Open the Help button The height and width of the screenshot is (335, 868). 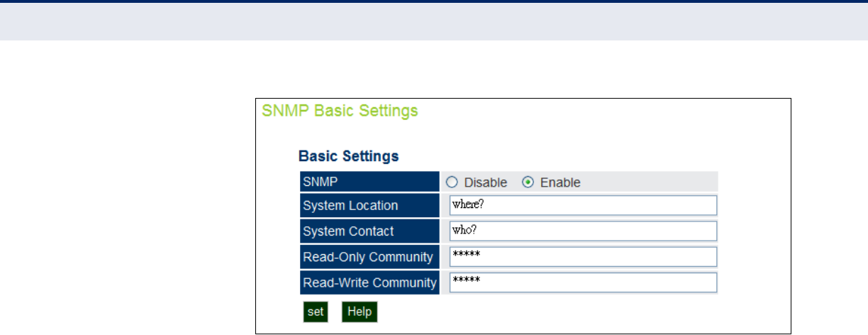point(360,312)
